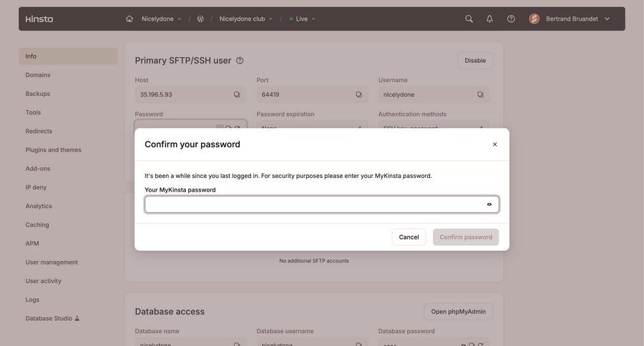Copy the Host value 35.196.5.93
Screen dimensions: 644x346
(x=237, y=94)
